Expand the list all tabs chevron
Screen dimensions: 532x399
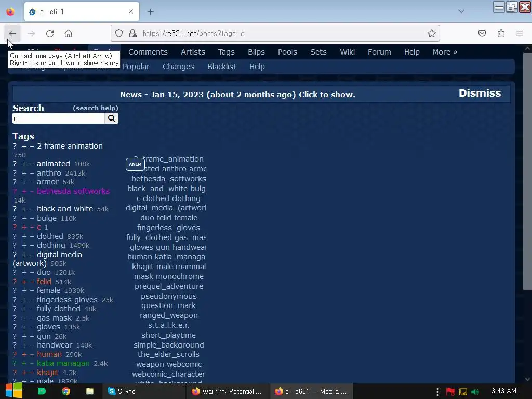tap(461, 11)
